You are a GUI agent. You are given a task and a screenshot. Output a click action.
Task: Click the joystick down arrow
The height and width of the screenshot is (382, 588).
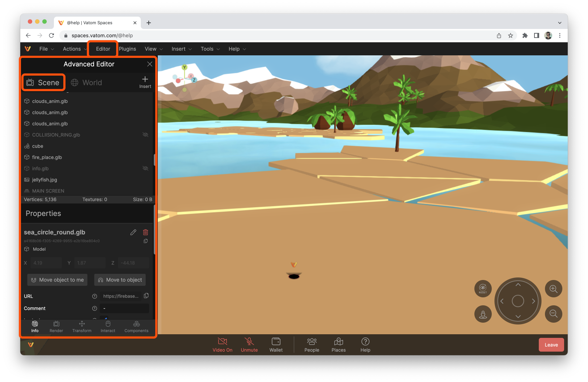tap(518, 317)
